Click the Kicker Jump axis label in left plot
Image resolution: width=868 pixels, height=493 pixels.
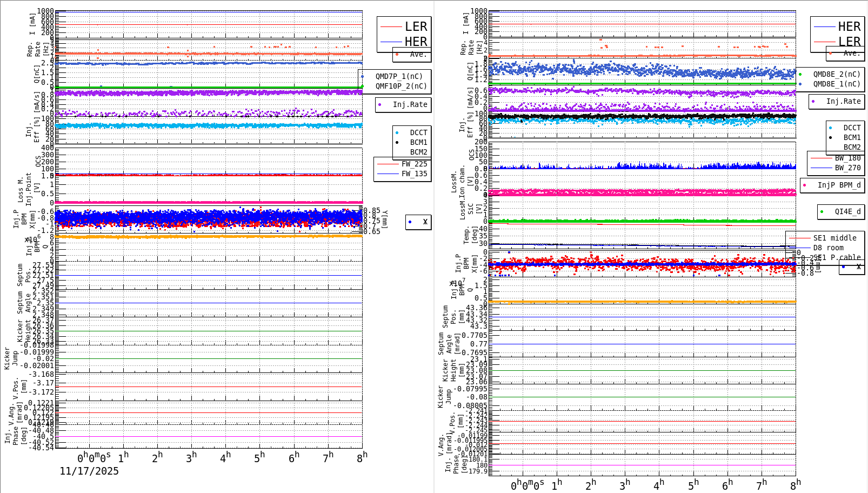[11, 358]
